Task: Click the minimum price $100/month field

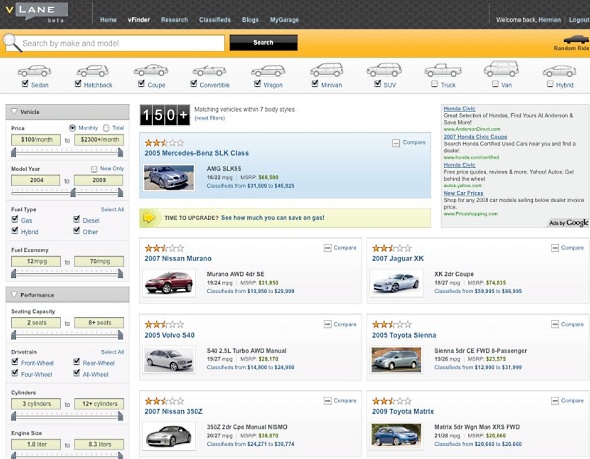Action: pyautogui.click(x=36, y=140)
